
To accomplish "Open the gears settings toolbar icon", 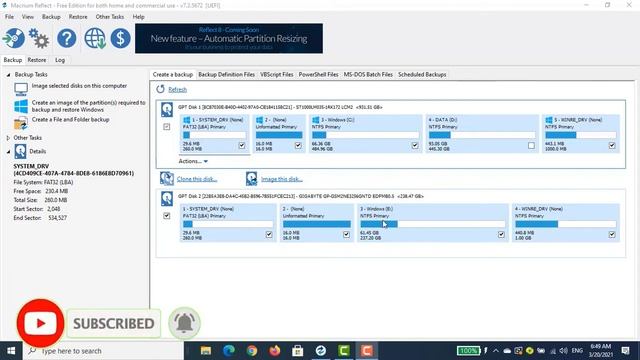I will tap(39, 38).
